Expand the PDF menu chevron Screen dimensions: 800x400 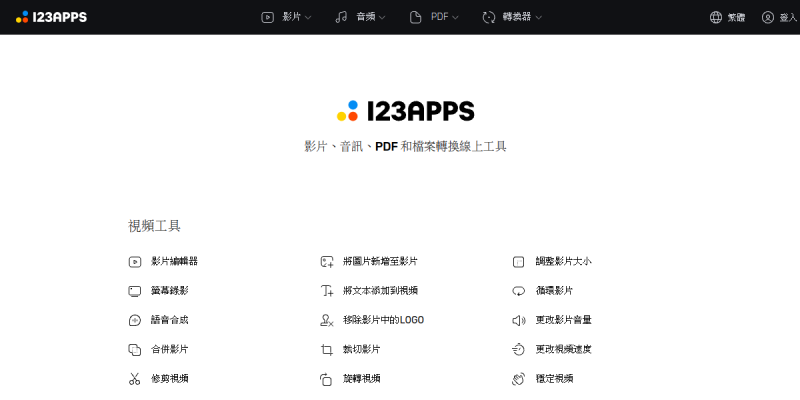tap(455, 18)
